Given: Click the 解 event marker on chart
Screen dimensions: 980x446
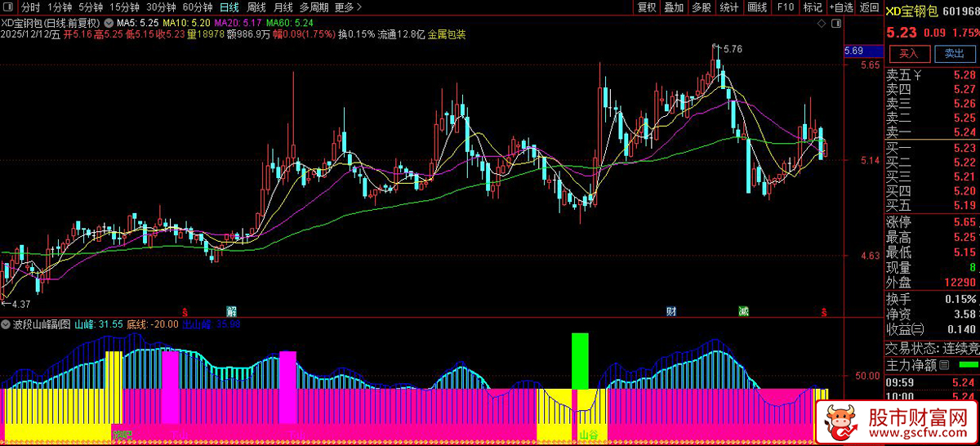Looking at the screenshot, I should tap(231, 311).
